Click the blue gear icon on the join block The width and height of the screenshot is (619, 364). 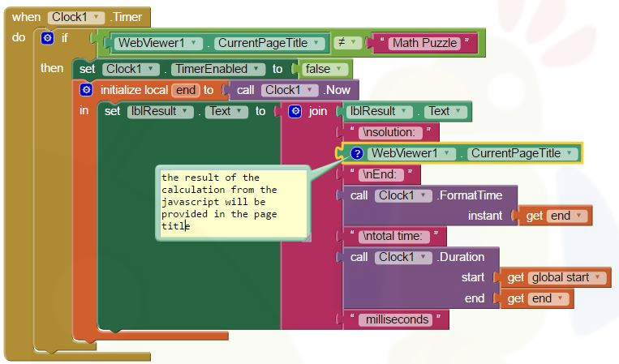point(295,111)
